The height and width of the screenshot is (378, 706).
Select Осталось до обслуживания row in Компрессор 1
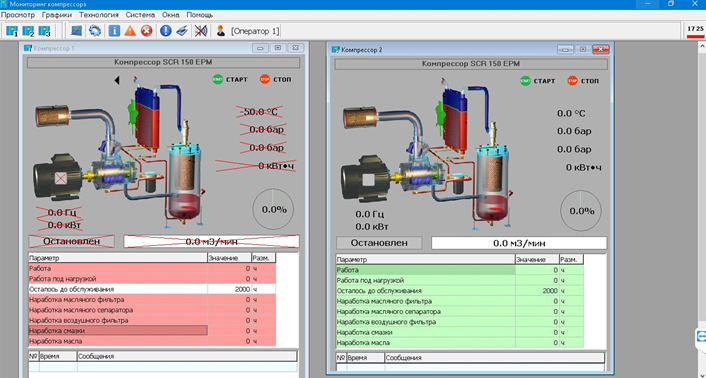tap(152, 289)
